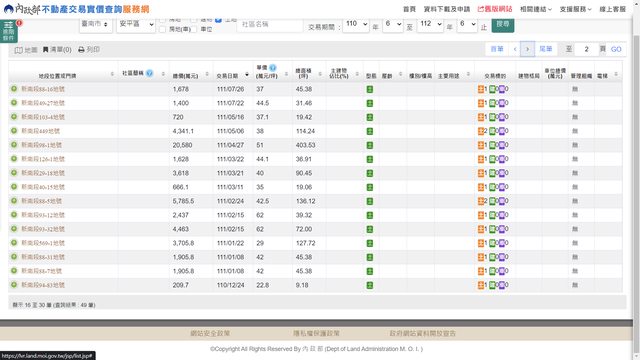
Task: Show info tooltip beside 社區簡稱 header
Action: 149,73
